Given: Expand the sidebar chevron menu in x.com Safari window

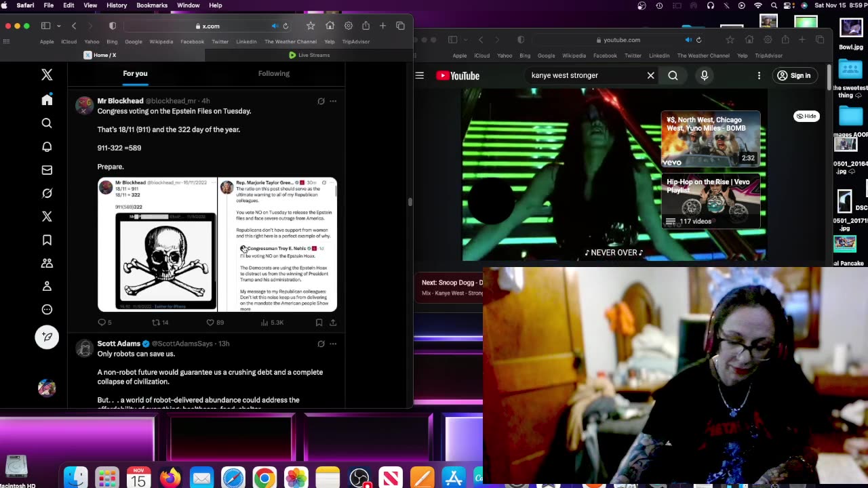Looking at the screenshot, I should tap(59, 26).
